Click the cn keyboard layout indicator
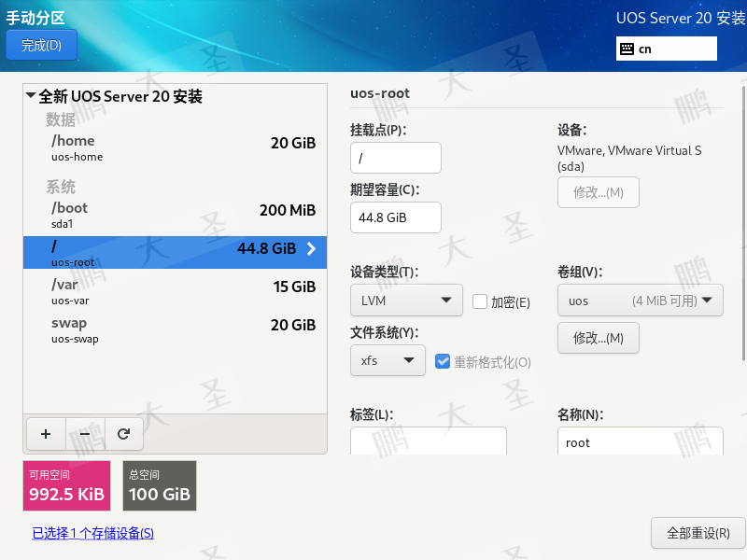The width and height of the screenshot is (747, 560). coord(667,49)
